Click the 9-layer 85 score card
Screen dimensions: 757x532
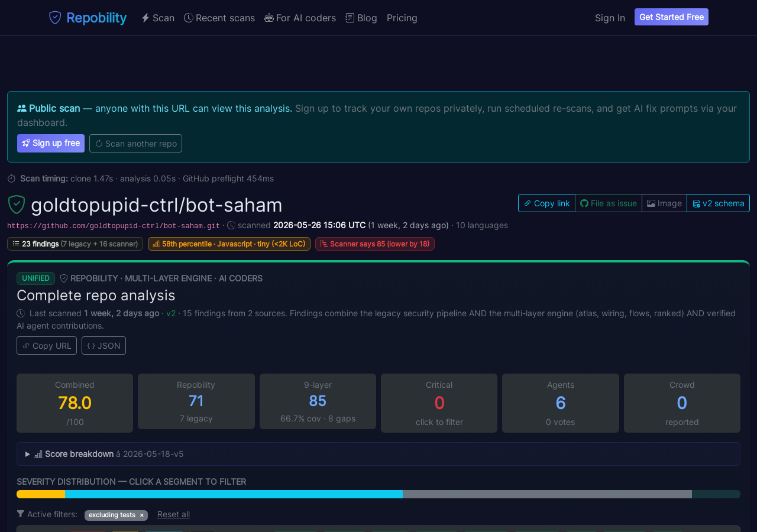point(318,401)
